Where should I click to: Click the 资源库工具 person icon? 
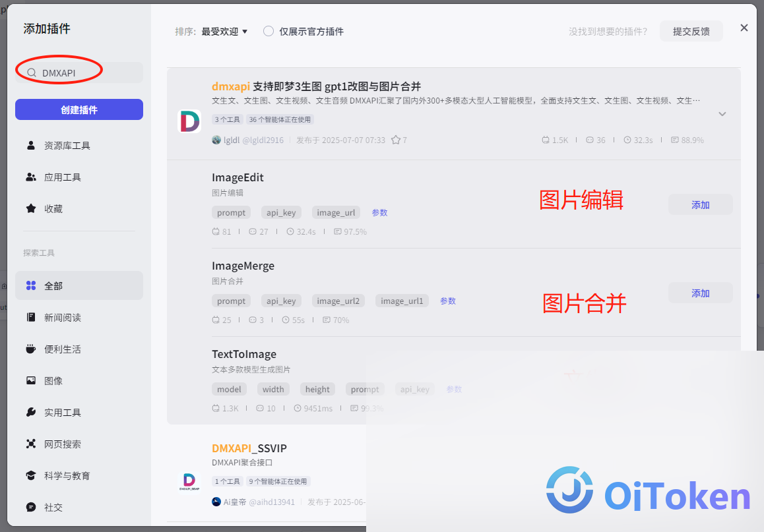[x=31, y=145]
